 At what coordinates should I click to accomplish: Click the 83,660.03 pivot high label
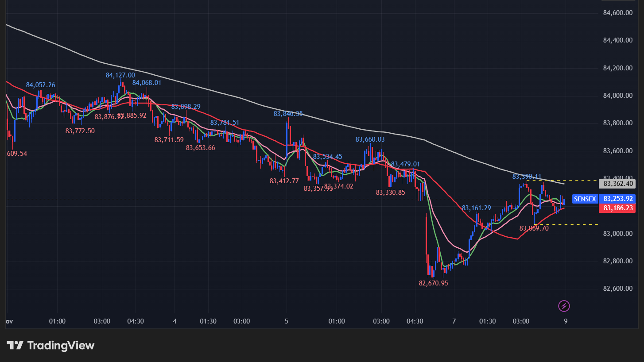pyautogui.click(x=370, y=139)
